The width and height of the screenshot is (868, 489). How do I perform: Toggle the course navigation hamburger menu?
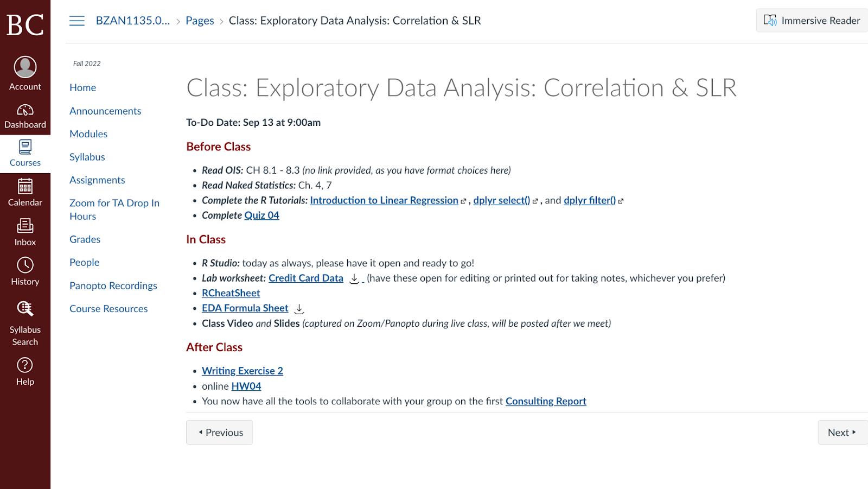[x=77, y=21]
